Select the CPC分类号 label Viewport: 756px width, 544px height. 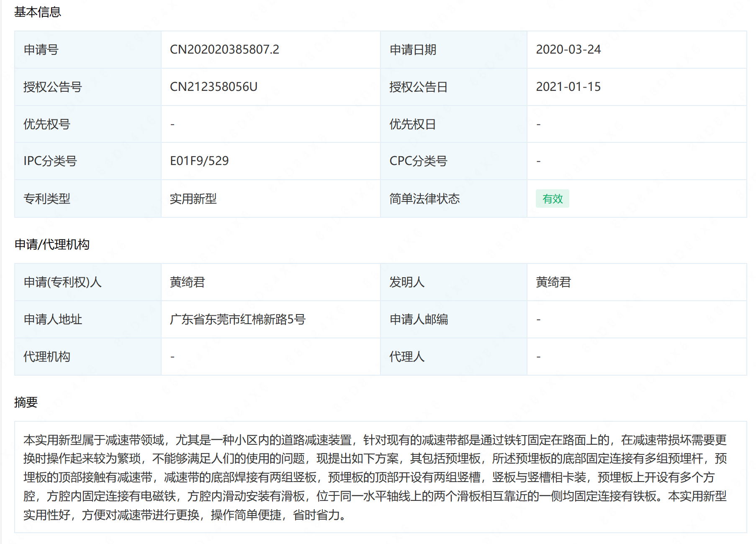(419, 161)
